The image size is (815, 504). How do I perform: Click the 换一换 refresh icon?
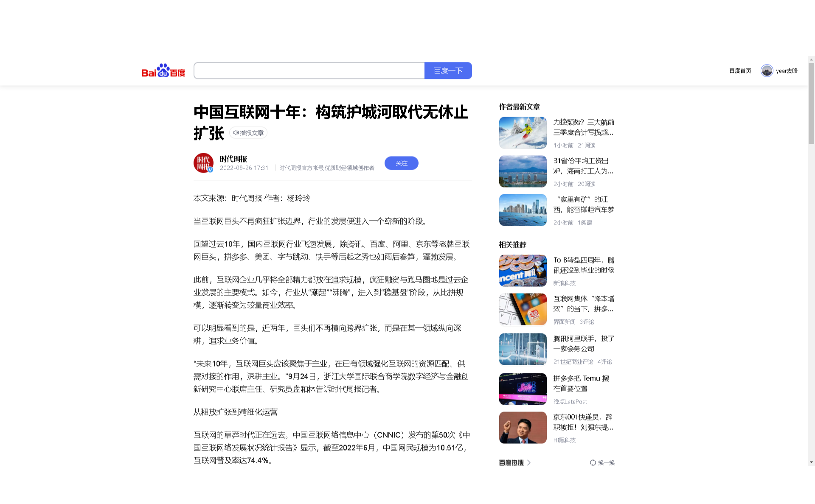click(x=593, y=463)
